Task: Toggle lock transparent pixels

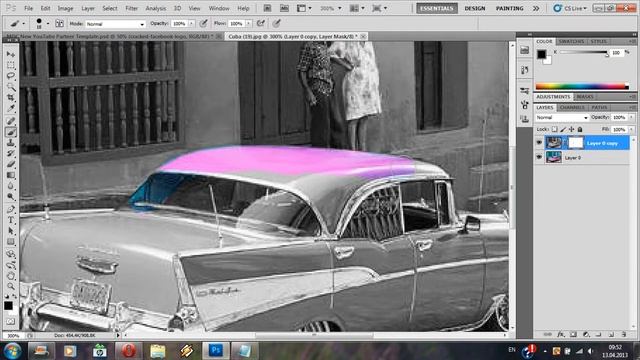Action: pos(554,129)
